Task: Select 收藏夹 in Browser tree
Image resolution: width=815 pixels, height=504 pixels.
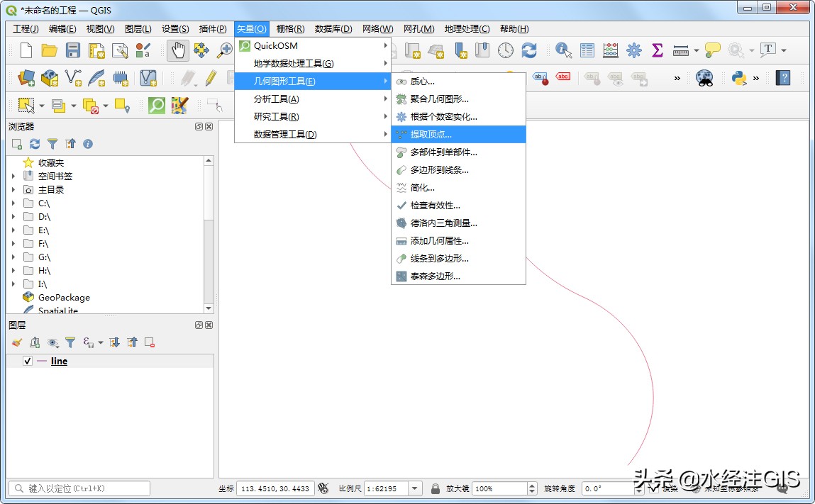Action: click(51, 162)
